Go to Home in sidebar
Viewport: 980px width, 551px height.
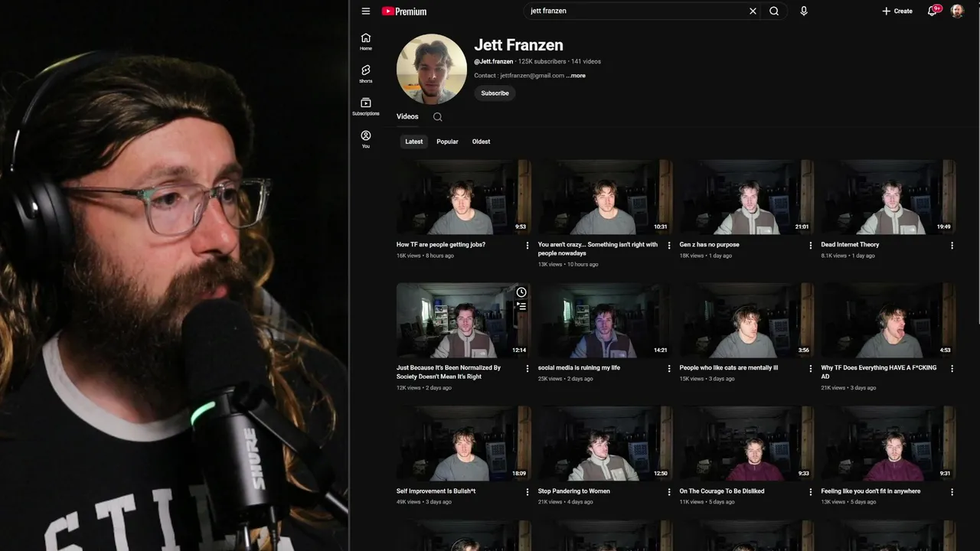pos(366,42)
